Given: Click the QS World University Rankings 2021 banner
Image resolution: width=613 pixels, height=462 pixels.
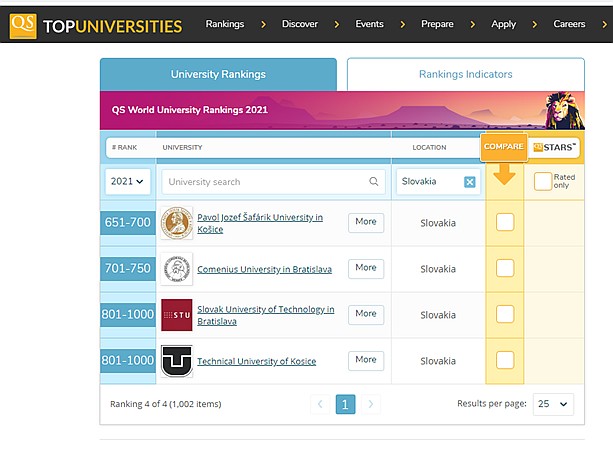Looking at the screenshot, I should pos(342,110).
